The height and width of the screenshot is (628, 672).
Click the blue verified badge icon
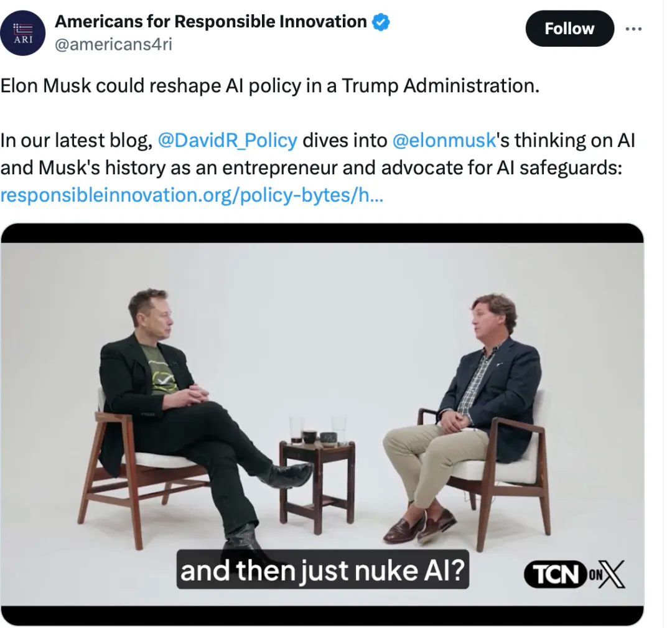point(381,22)
